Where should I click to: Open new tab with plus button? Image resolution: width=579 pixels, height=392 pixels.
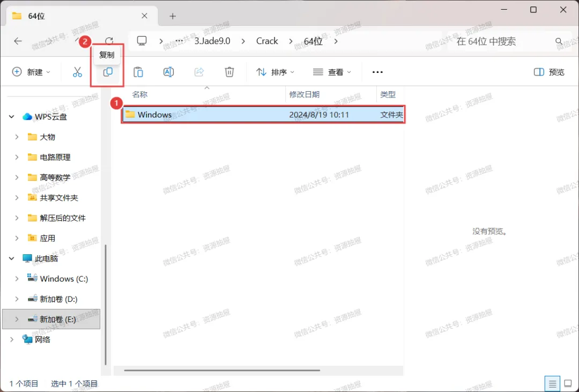click(173, 16)
